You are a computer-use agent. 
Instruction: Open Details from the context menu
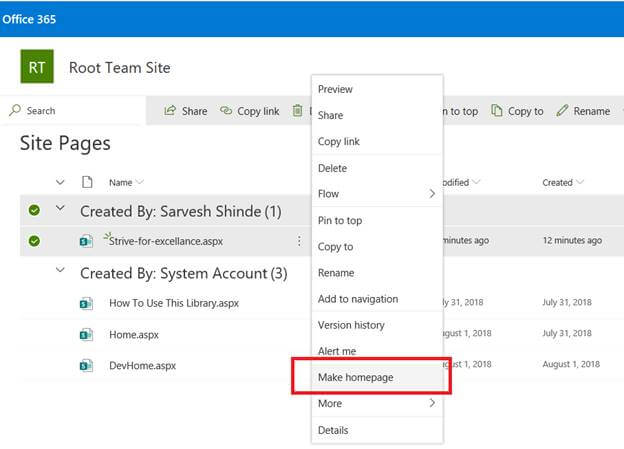(377, 430)
